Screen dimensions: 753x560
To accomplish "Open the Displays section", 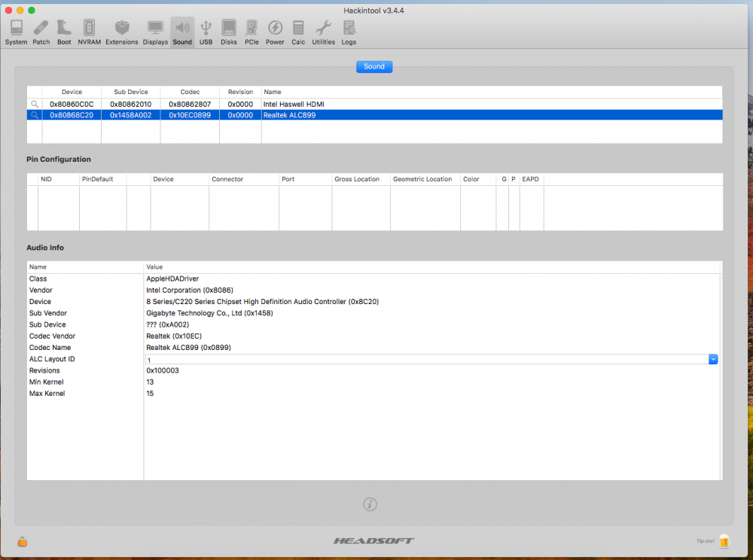I will click(155, 32).
